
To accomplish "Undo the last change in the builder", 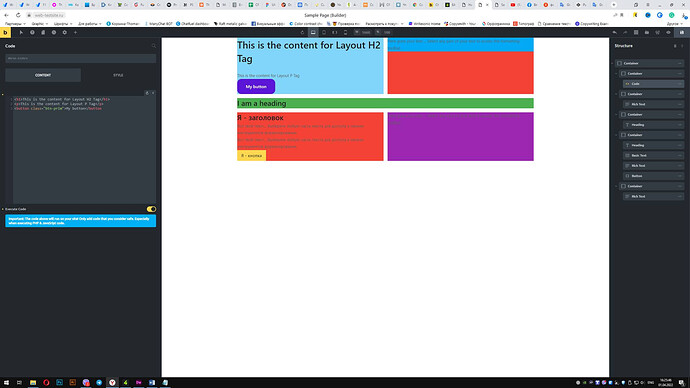I will tap(614, 33).
